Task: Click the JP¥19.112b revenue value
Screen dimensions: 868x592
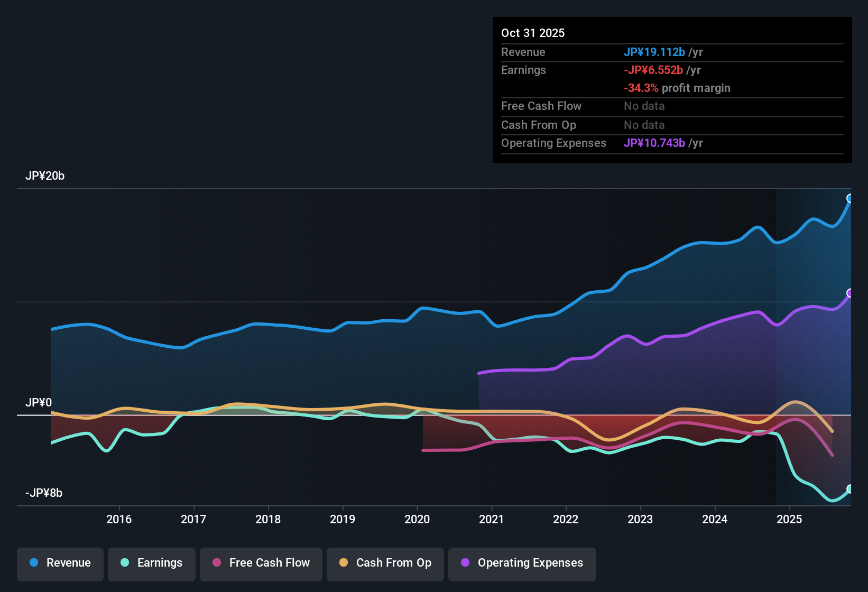Action: click(x=655, y=52)
